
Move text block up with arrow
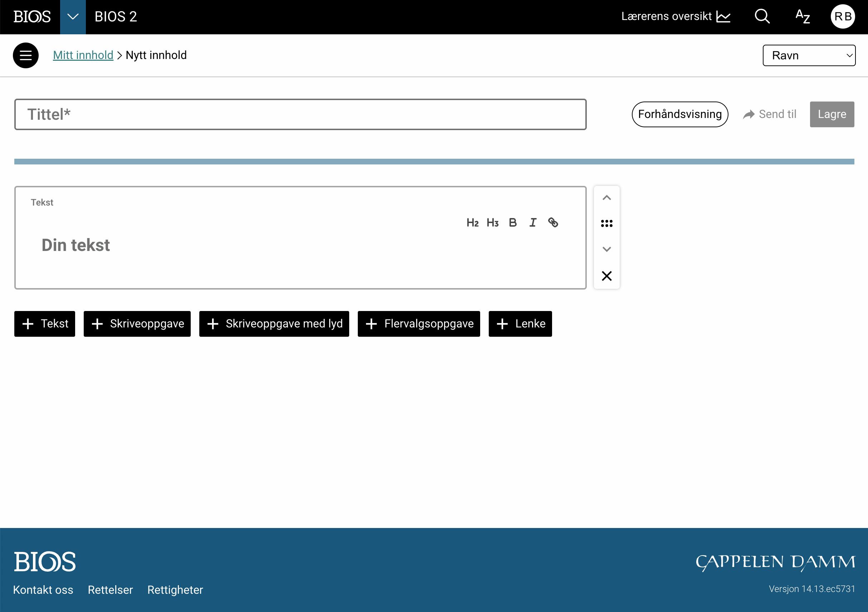tap(606, 198)
